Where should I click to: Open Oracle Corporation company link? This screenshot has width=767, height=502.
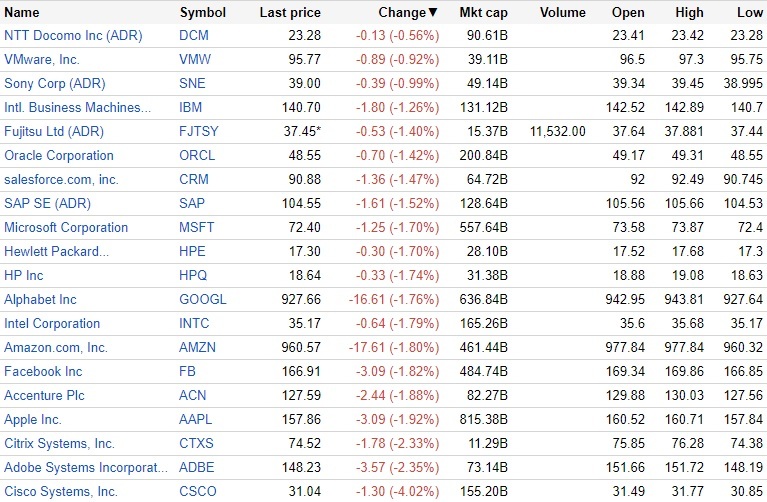coord(59,156)
